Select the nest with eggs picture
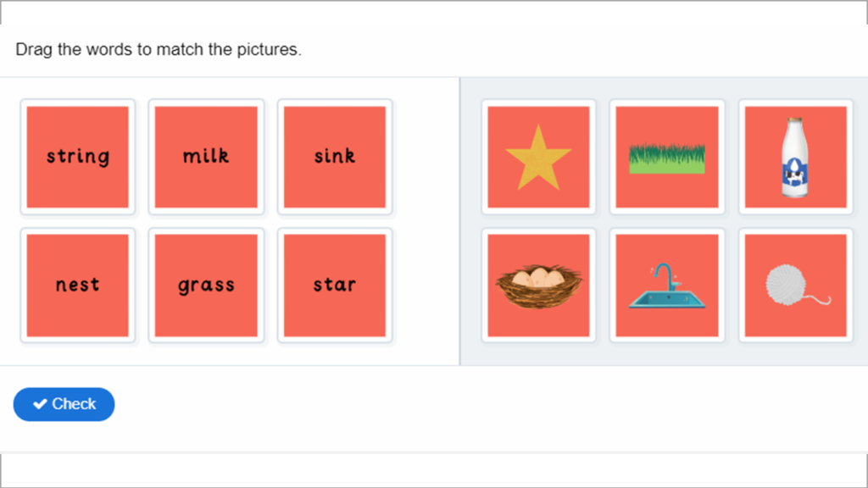Screen dimensions: 868x488 coord(538,285)
